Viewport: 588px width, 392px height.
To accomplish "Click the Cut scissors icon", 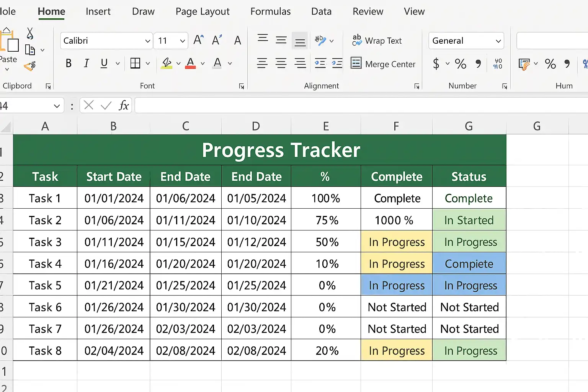I will tap(30, 34).
